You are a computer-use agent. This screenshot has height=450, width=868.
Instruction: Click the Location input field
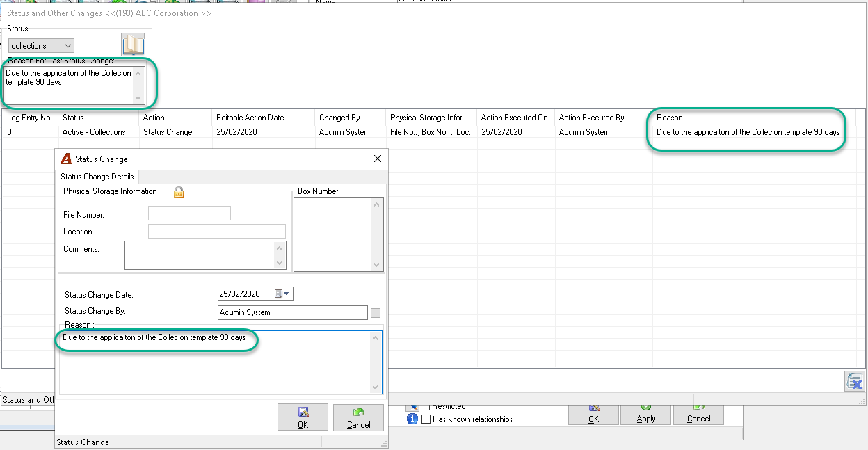point(217,231)
